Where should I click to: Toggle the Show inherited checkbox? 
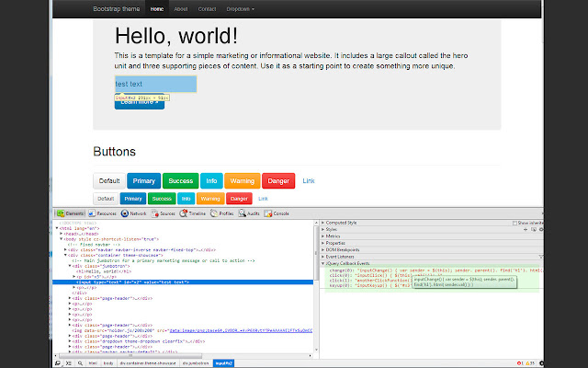point(514,223)
